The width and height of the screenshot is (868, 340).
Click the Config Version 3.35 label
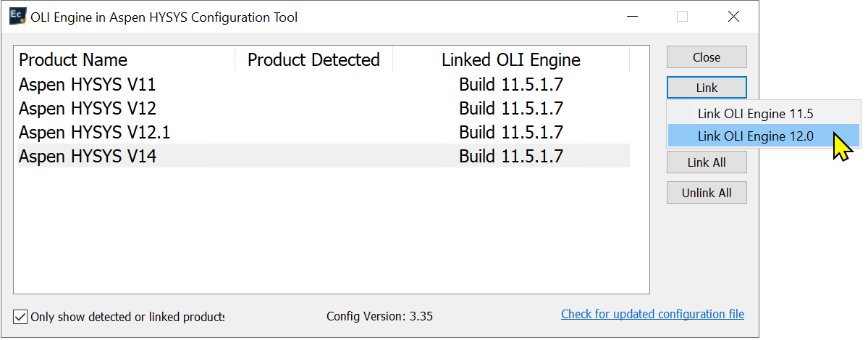[379, 316]
